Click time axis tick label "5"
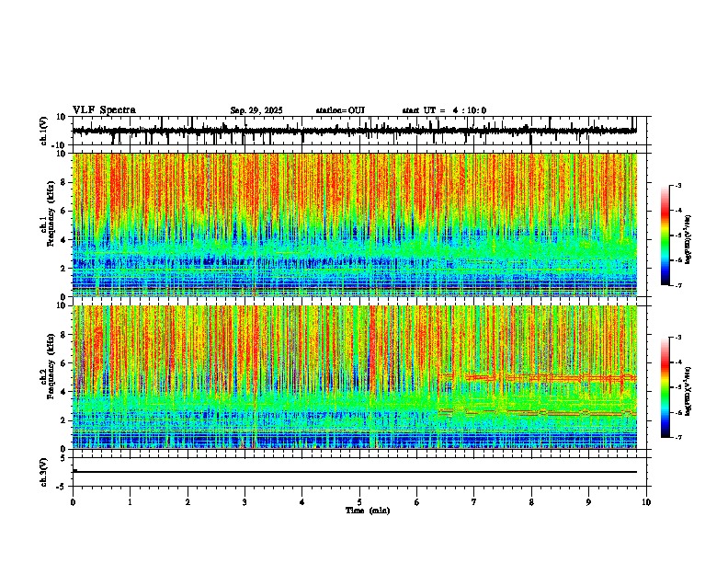728x563 pixels. pyautogui.click(x=359, y=502)
